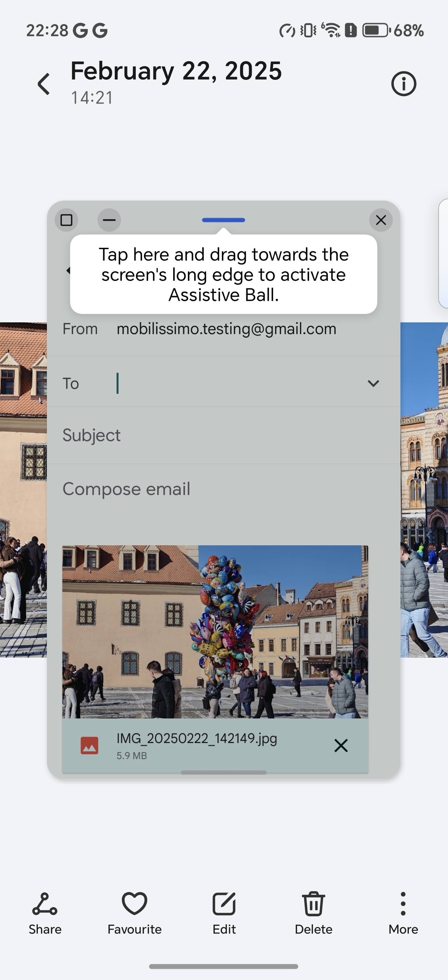Tap the battery indicator in status bar
The image size is (448, 980).
click(x=376, y=30)
